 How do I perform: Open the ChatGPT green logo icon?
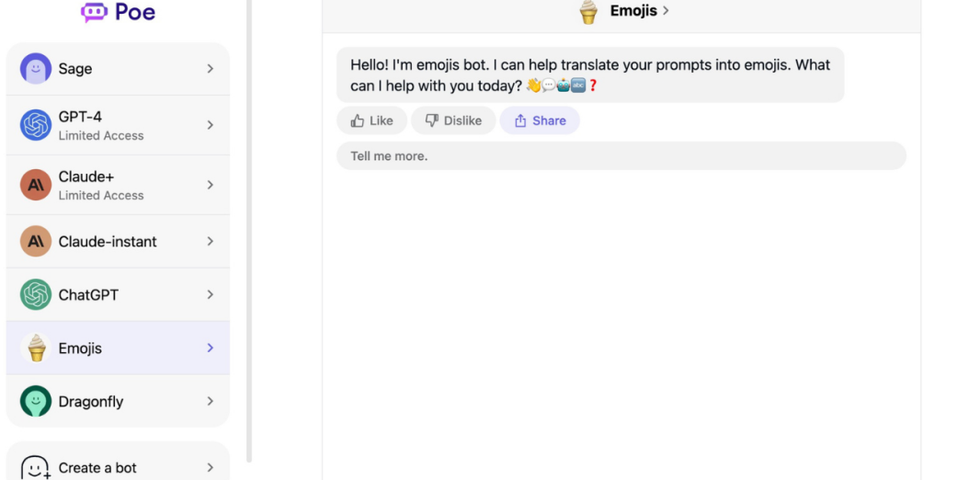coord(36,294)
